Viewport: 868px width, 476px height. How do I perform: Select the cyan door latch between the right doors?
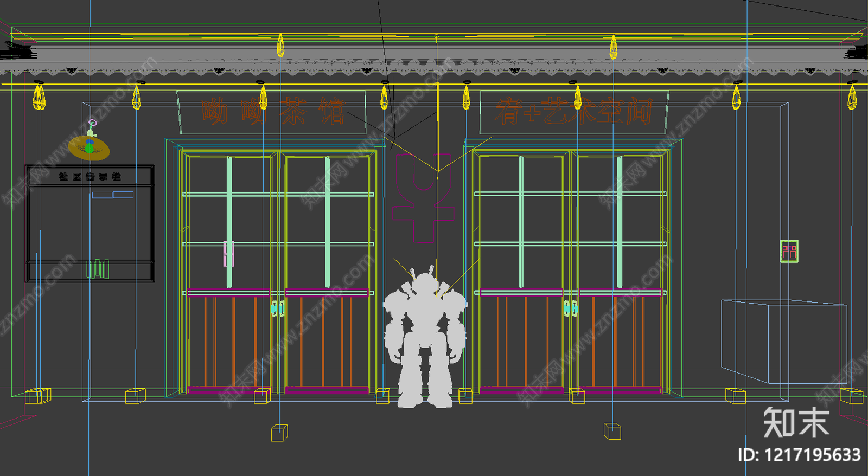pyautogui.click(x=571, y=308)
